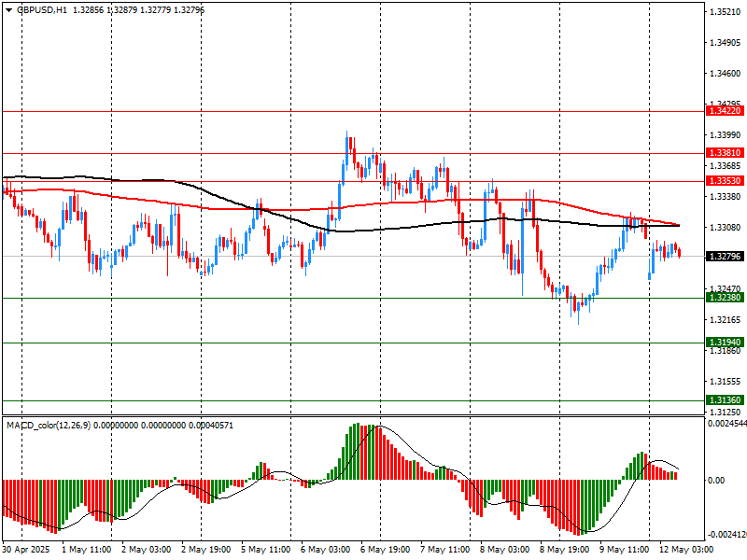Click the current price tag 1.32796
Viewport: 747px width, 560px height.
[x=725, y=256]
